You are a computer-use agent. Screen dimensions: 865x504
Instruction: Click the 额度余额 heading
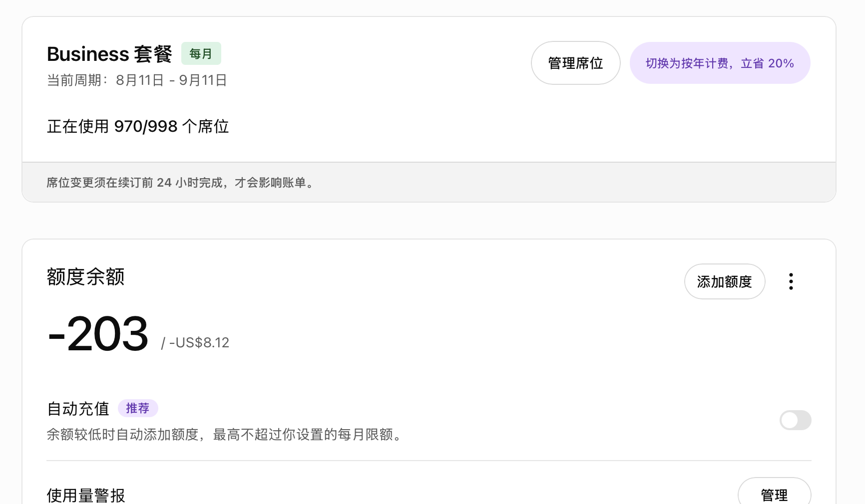click(x=85, y=277)
